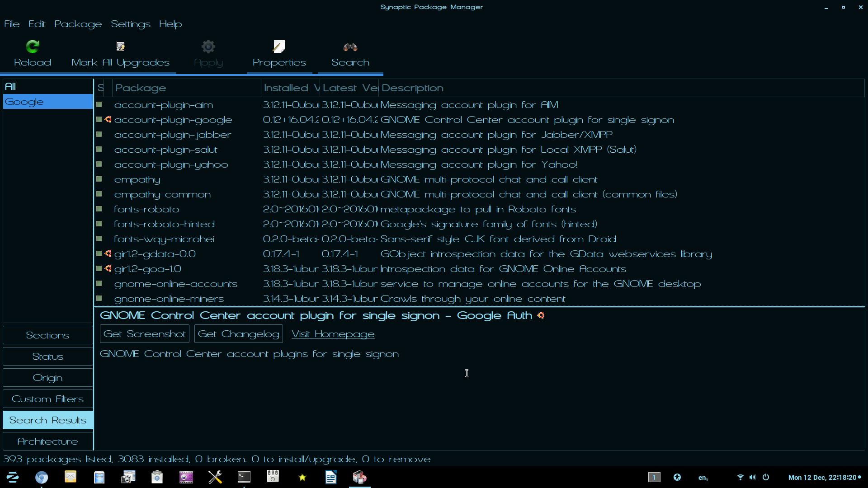Follow the Visit Homepage link
Screen dimensions: 868x488
333,334
